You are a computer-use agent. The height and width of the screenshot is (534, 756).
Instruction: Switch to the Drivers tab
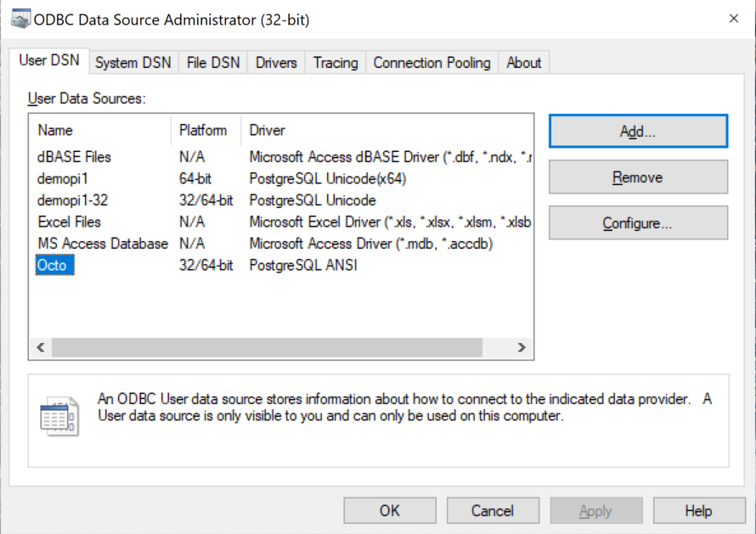(x=275, y=62)
